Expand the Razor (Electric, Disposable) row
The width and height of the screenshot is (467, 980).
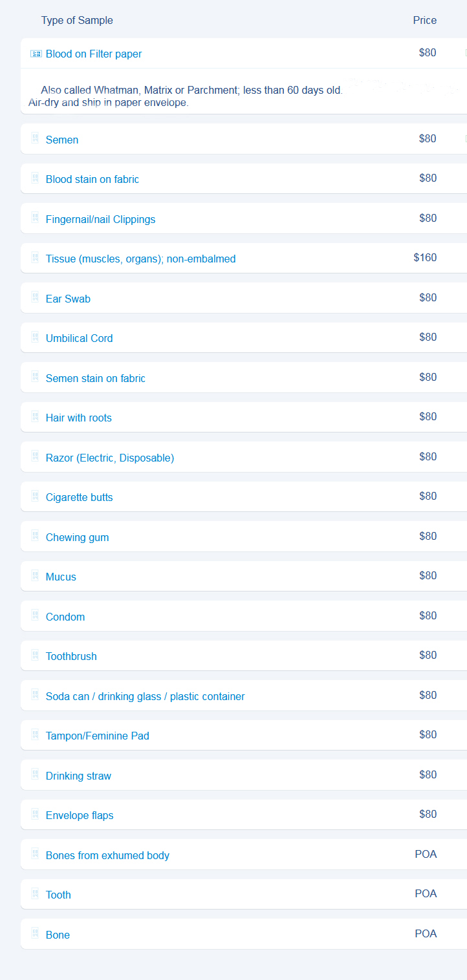pyautogui.click(x=109, y=458)
